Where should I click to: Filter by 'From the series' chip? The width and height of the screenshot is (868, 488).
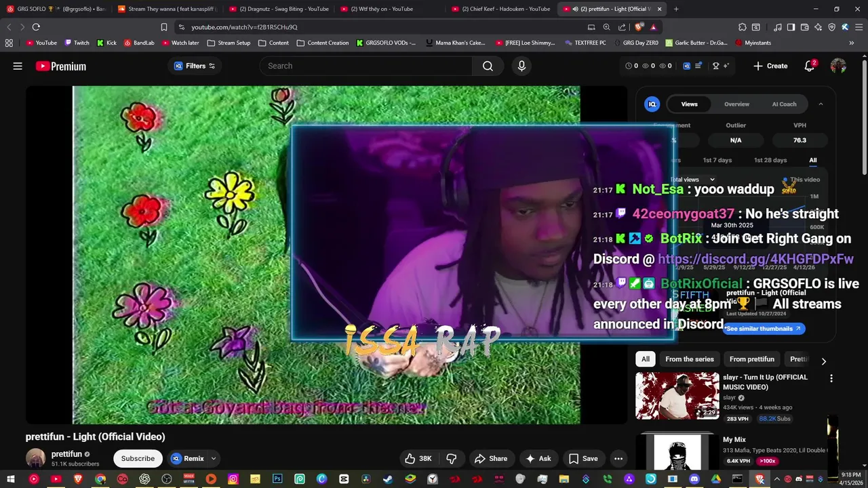690,359
